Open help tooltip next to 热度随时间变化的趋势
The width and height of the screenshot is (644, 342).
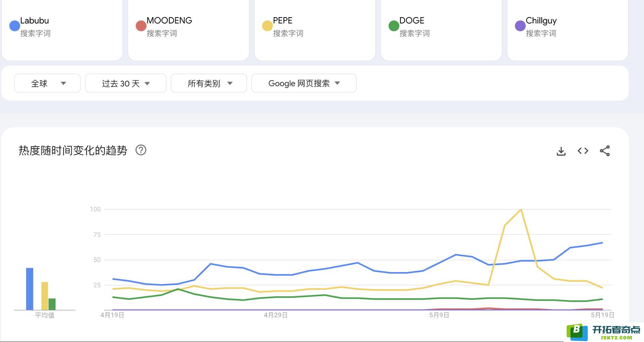[141, 150]
